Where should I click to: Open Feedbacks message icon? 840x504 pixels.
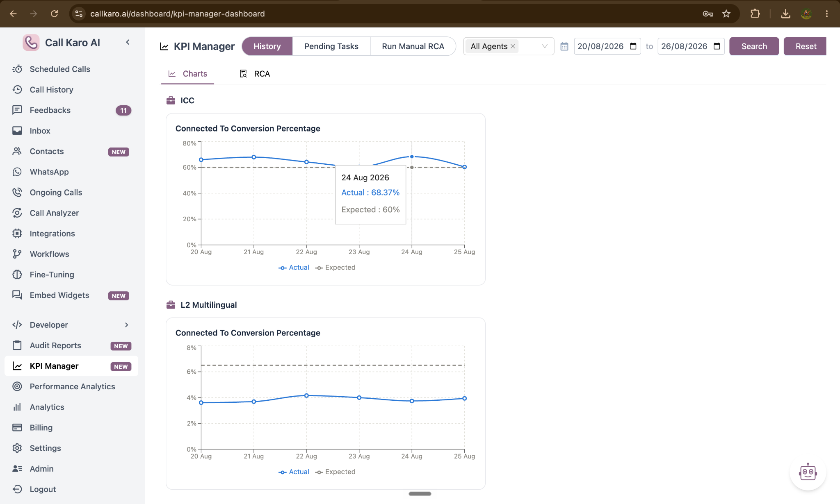[x=17, y=110]
